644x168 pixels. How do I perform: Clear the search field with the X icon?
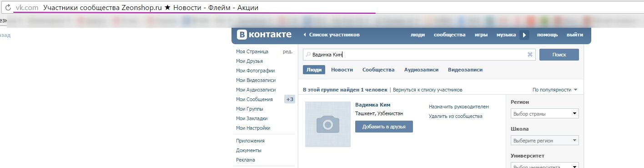click(530, 55)
